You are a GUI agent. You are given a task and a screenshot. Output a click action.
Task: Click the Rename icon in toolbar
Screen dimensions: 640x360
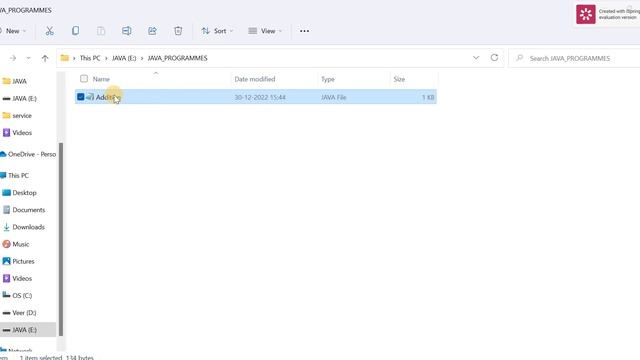pyautogui.click(x=127, y=31)
